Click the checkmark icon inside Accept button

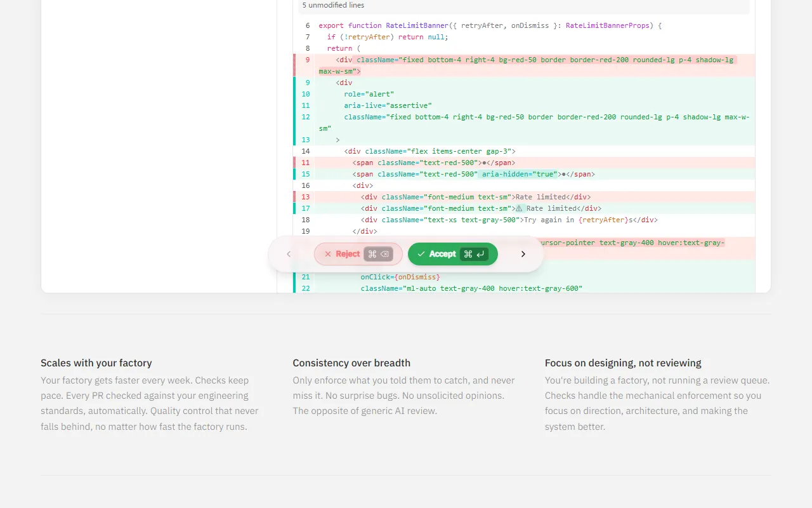pos(421,254)
